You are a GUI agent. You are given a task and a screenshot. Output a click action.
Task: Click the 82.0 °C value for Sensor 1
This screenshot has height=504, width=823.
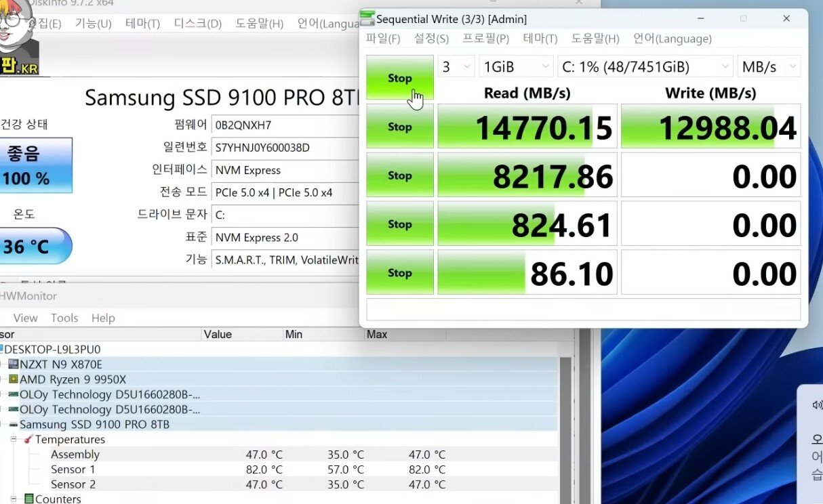coord(264,469)
